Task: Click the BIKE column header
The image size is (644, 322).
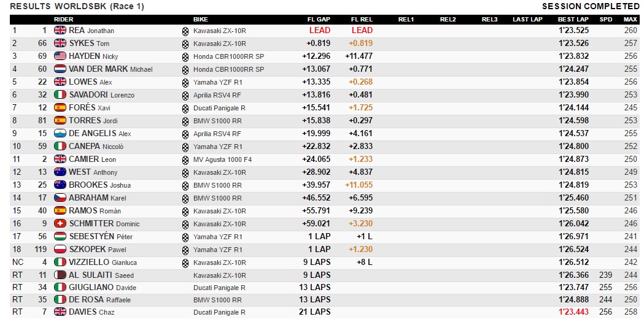Action: click(x=201, y=19)
